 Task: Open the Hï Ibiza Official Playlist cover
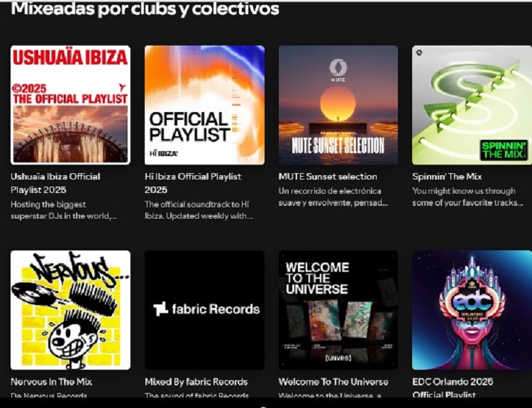pyautogui.click(x=204, y=105)
